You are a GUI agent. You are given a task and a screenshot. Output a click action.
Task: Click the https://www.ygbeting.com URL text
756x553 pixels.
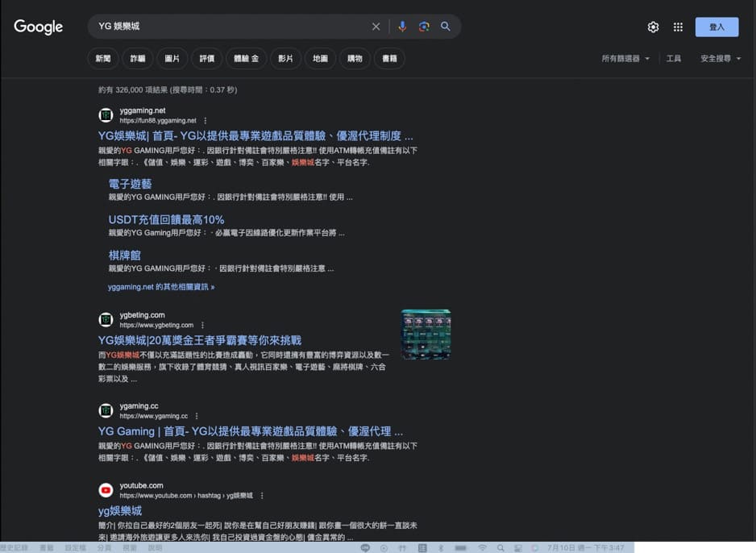(156, 325)
